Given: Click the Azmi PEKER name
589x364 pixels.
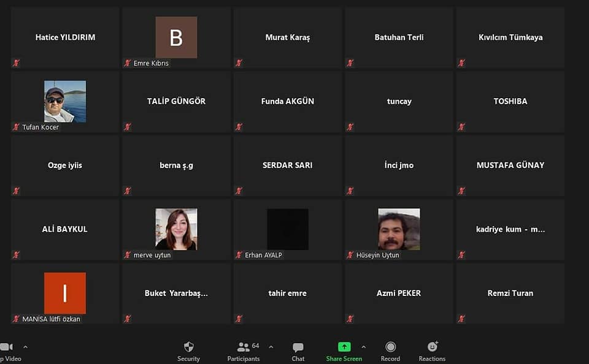Looking at the screenshot, I should coord(399,293).
